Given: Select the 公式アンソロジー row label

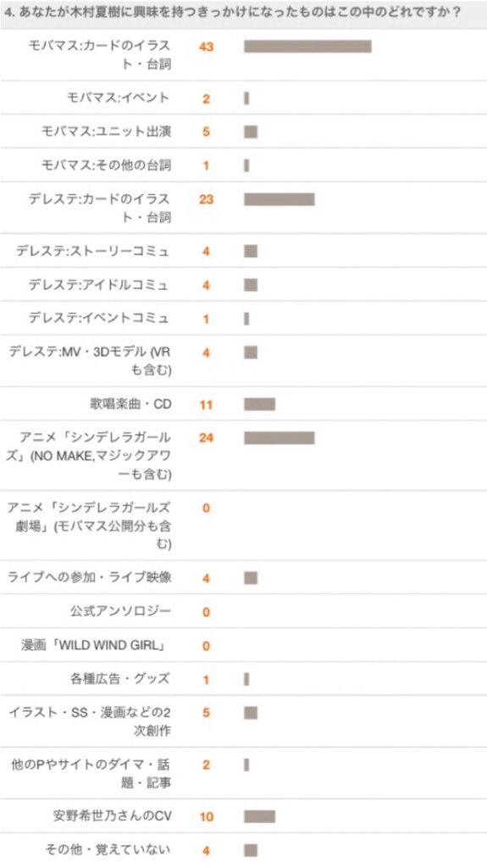Looking at the screenshot, I should coord(120,611).
